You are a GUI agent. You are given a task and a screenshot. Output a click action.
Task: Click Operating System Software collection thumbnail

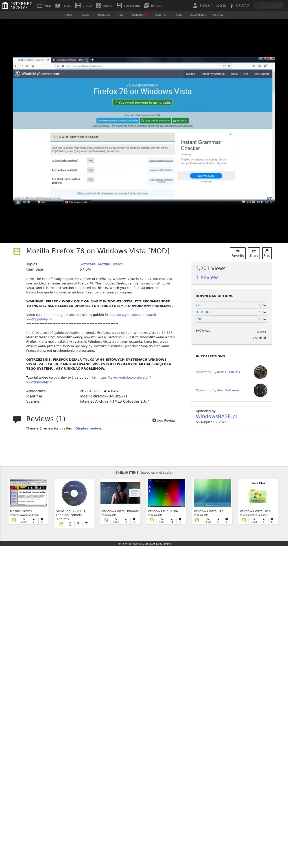(260, 390)
